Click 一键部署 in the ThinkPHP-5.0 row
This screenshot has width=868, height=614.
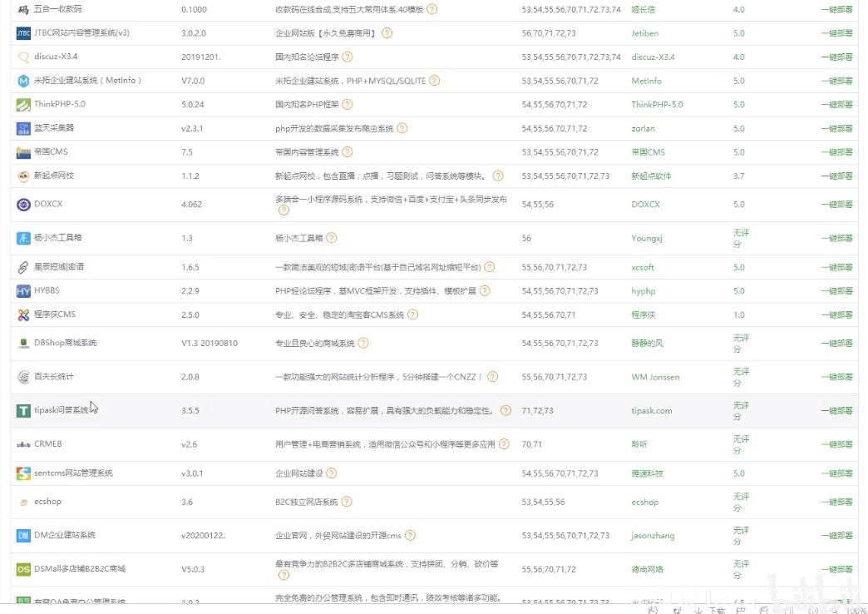click(x=836, y=105)
